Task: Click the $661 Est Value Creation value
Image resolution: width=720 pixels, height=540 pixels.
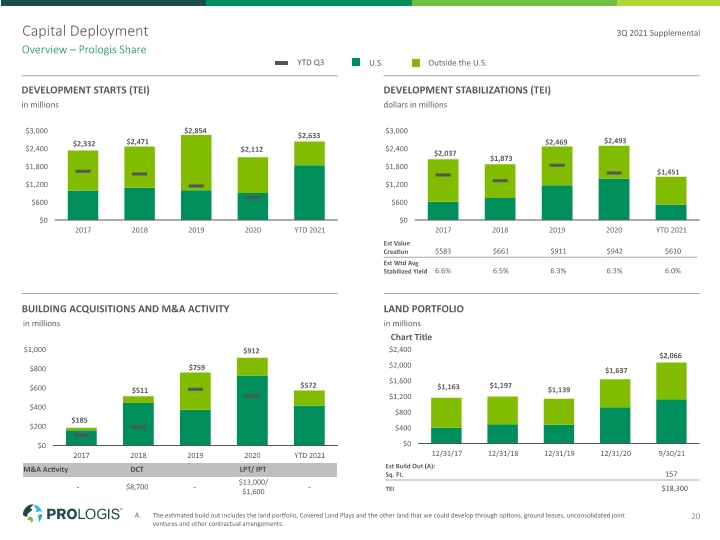Action: [x=501, y=251]
